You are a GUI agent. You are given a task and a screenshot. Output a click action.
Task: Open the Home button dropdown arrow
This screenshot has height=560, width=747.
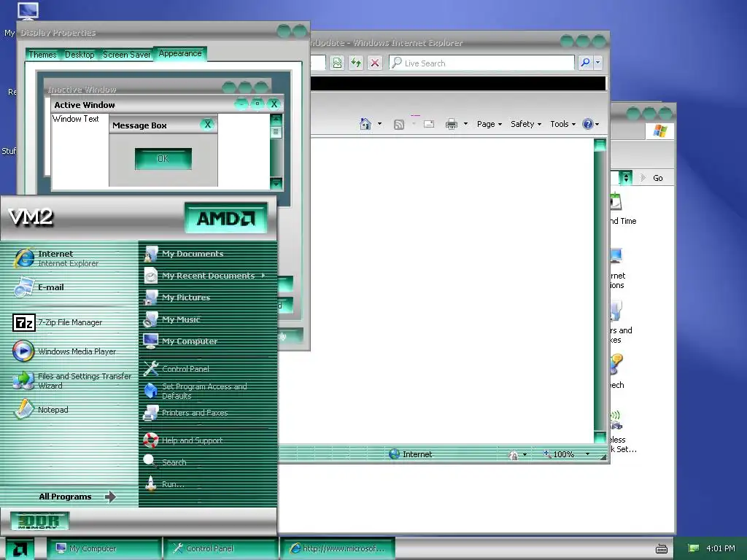pos(379,124)
